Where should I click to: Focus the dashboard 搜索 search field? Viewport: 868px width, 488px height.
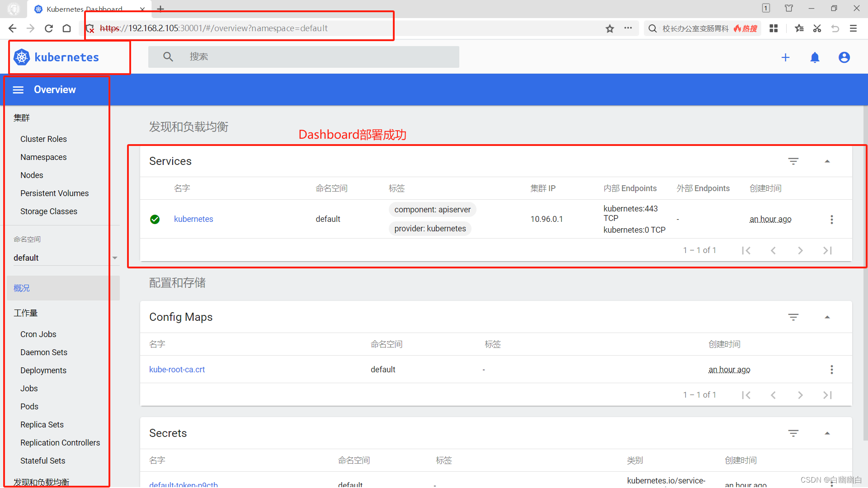pyautogui.click(x=304, y=57)
